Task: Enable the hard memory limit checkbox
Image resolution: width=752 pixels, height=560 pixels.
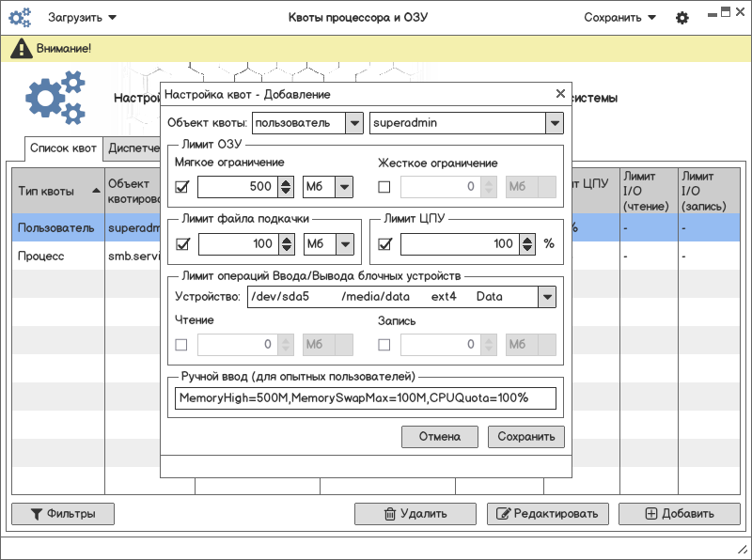Action: [384, 188]
